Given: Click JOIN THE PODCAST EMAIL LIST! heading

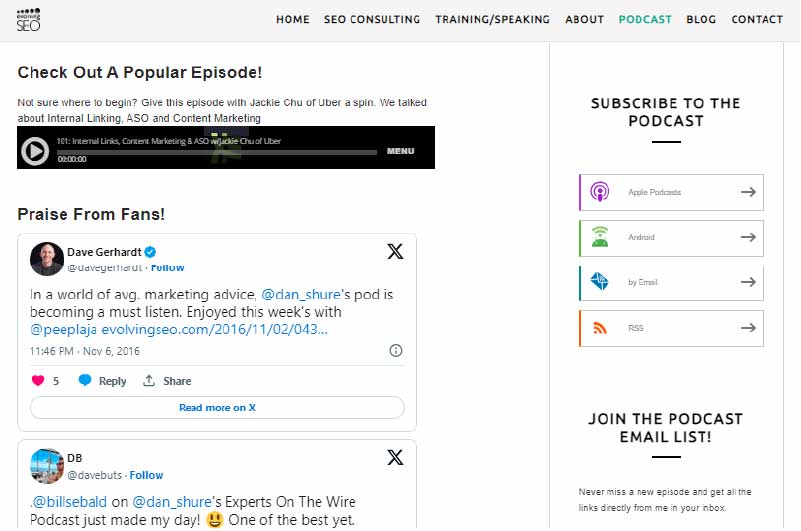Looking at the screenshot, I should pos(666,428).
